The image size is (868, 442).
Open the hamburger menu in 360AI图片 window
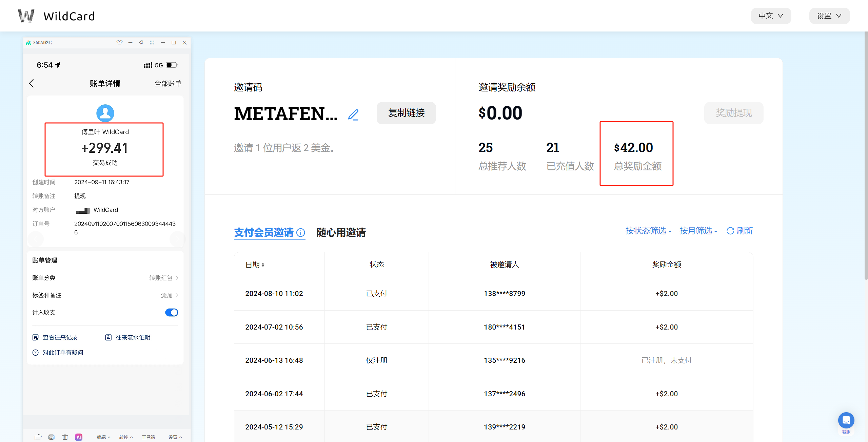point(130,43)
